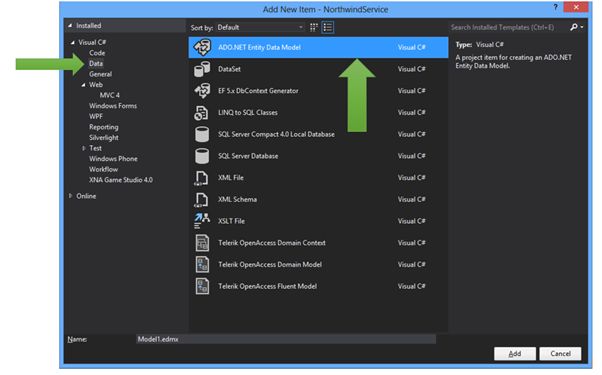602x375 pixels.
Task: Select the Workflow category
Action: coord(104,169)
